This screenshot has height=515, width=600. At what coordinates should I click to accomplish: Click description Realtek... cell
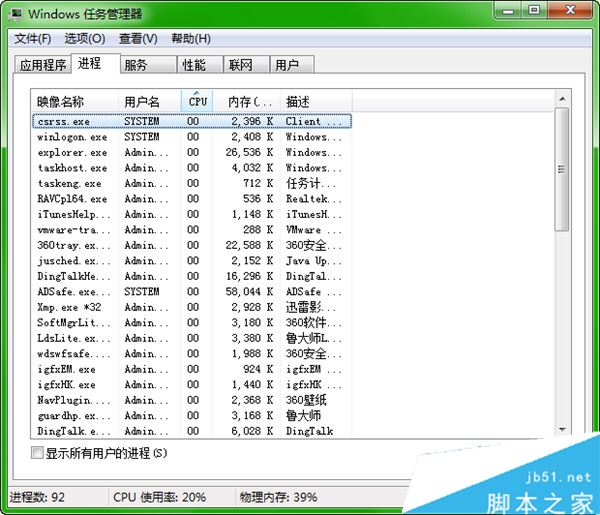click(314, 199)
